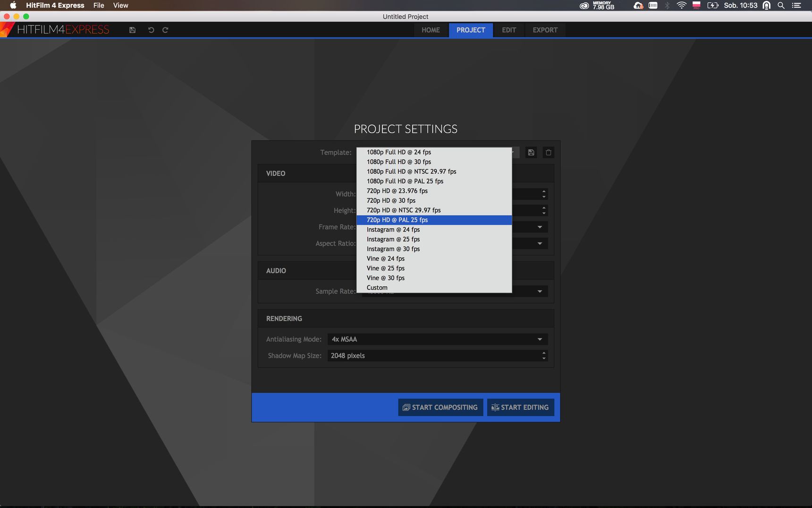Save project using toolbar save icon
The height and width of the screenshot is (508, 812).
[x=132, y=30]
